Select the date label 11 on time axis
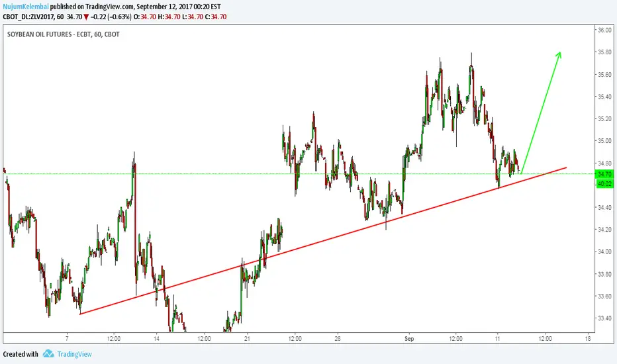 pyautogui.click(x=497, y=338)
